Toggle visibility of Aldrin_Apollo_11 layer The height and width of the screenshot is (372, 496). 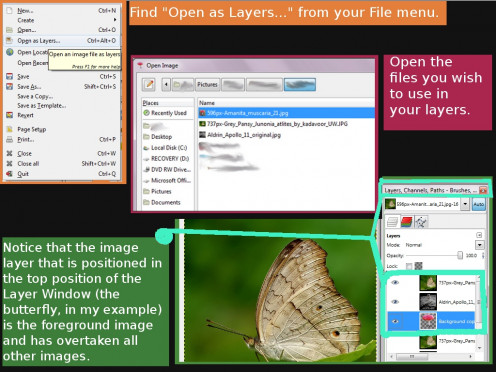tap(395, 302)
